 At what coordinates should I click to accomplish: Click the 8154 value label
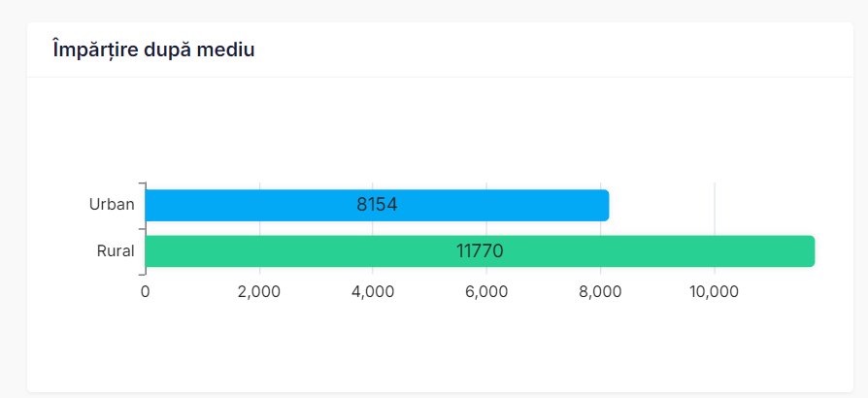[378, 205]
